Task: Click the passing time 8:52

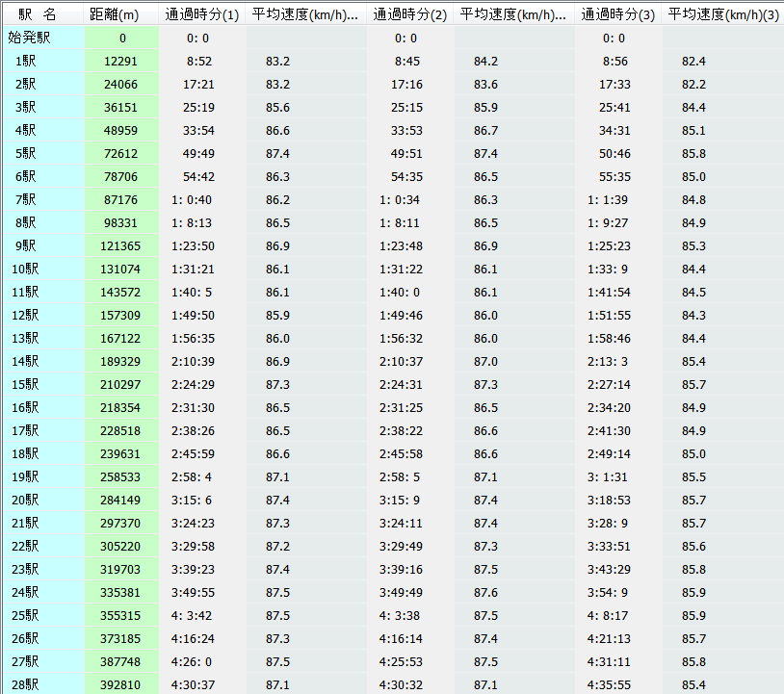Action: [x=199, y=61]
